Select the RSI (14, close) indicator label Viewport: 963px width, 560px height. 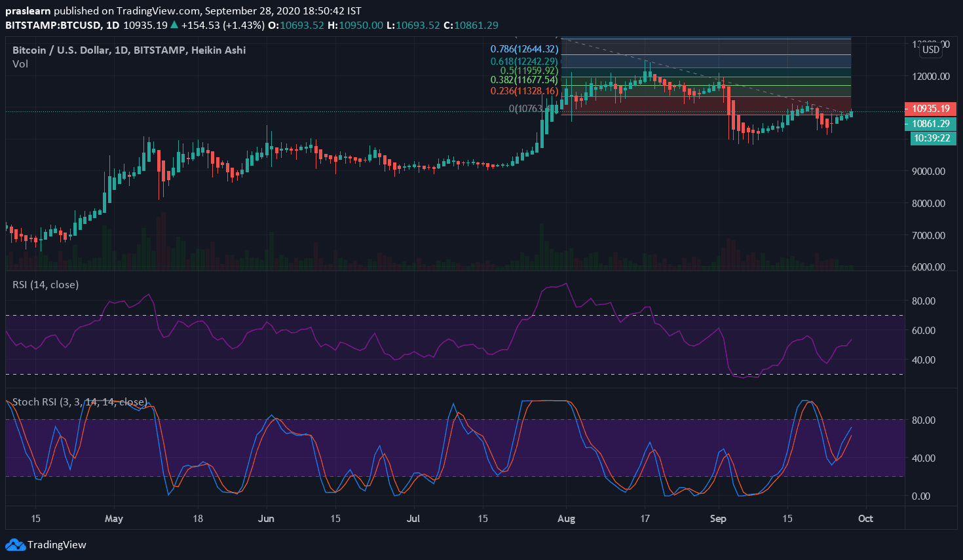[x=45, y=284]
